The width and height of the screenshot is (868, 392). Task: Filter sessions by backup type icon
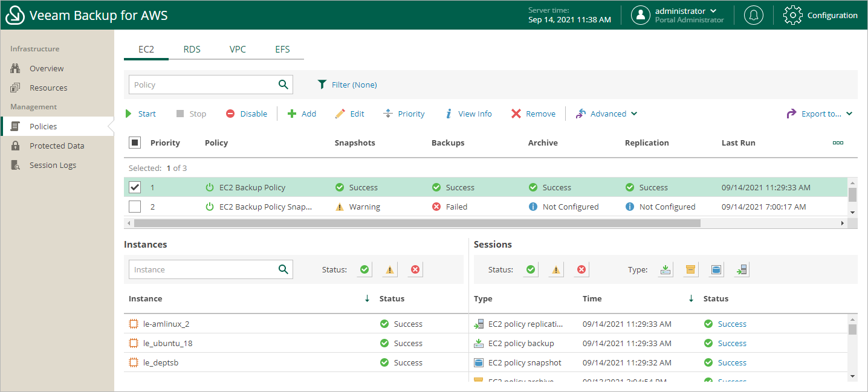(666, 269)
